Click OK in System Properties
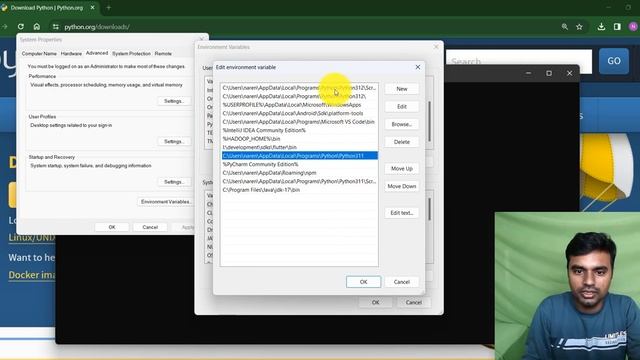The image size is (640, 360). [112, 227]
